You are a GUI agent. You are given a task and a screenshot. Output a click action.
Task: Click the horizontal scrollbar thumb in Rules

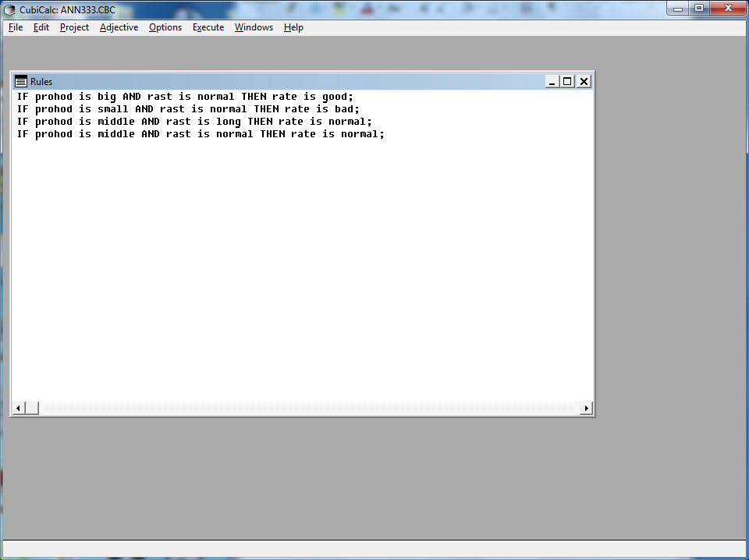(x=32, y=408)
